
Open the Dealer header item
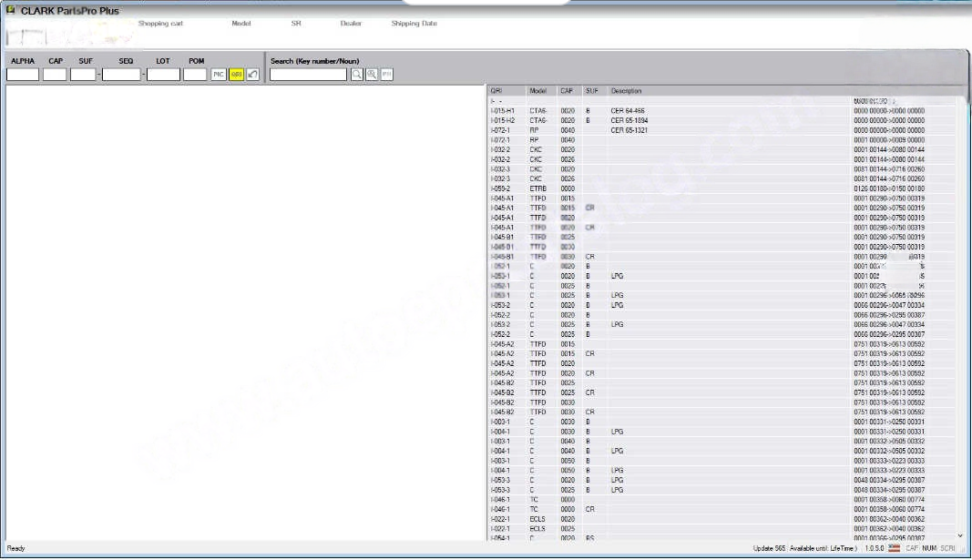coord(351,24)
